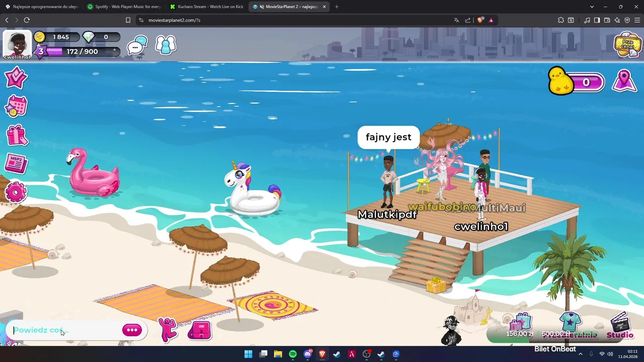
Task: Switch to the Kucharo Stream Kick tab
Action: [206, 7]
